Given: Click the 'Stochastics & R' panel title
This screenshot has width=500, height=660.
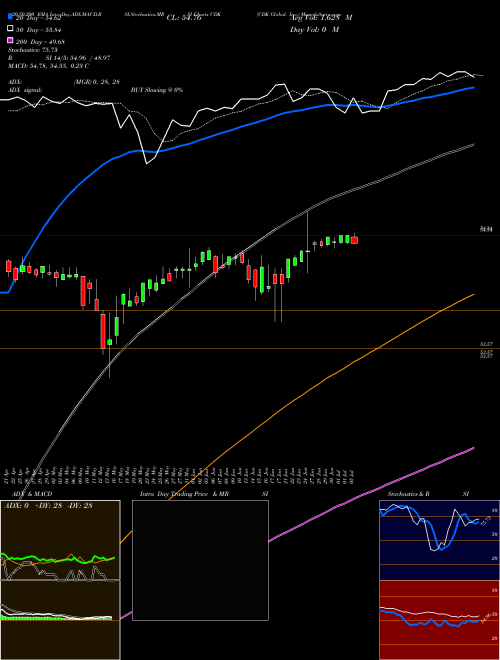Looking at the screenshot, I should (408, 494).
